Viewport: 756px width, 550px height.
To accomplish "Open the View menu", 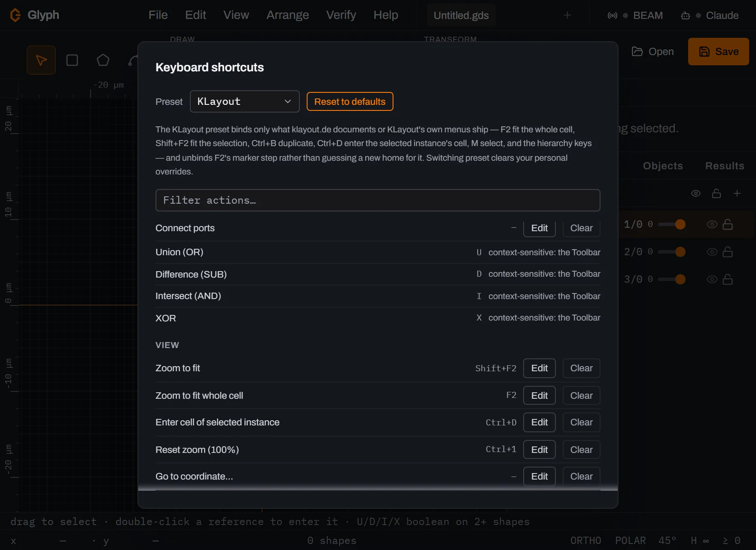I will [236, 15].
